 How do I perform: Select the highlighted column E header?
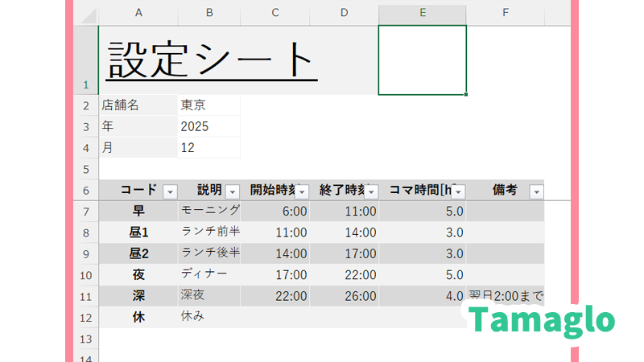(422, 12)
